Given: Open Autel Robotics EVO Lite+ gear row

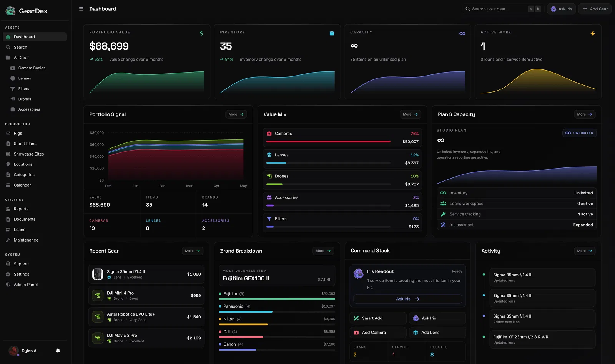Looking at the screenshot, I should (146, 317).
